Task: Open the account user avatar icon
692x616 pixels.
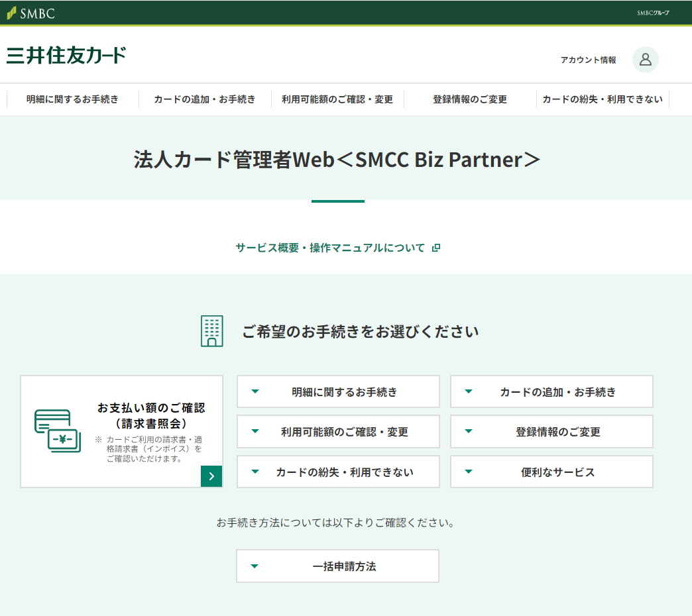Action: tap(645, 60)
